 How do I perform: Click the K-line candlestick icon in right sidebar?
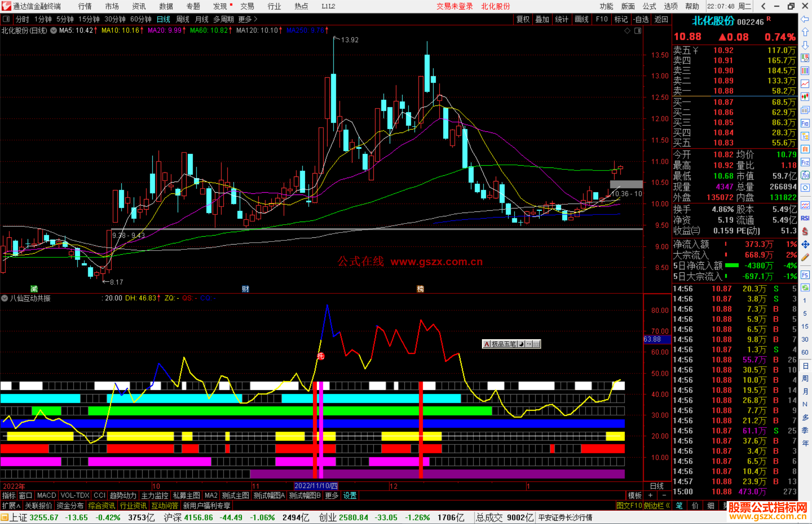[805, 97]
